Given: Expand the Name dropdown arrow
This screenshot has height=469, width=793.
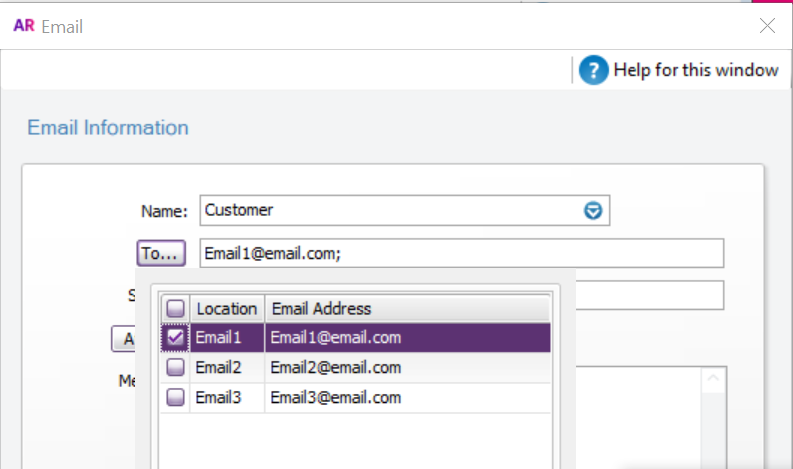Looking at the screenshot, I should pyautogui.click(x=593, y=211).
